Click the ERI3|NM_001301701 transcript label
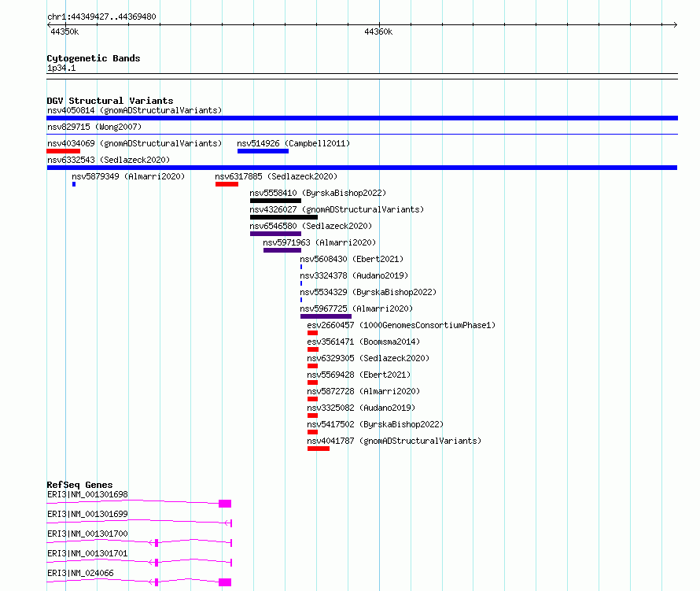 point(87,553)
